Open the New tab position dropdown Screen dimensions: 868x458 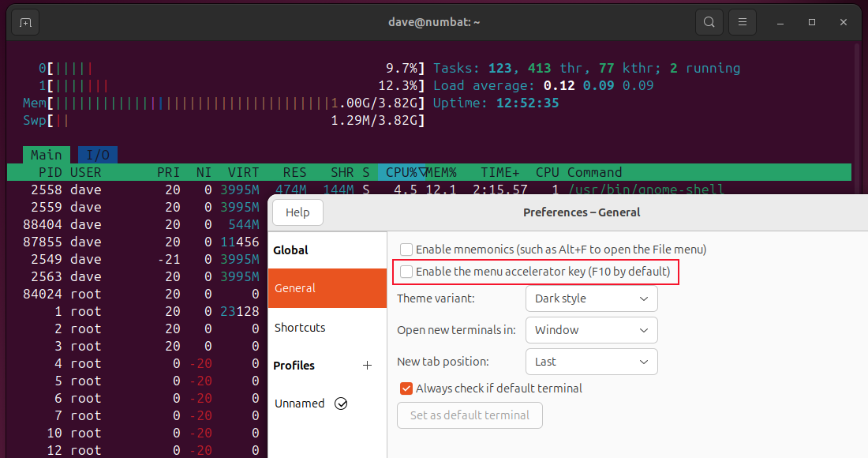[x=591, y=361]
